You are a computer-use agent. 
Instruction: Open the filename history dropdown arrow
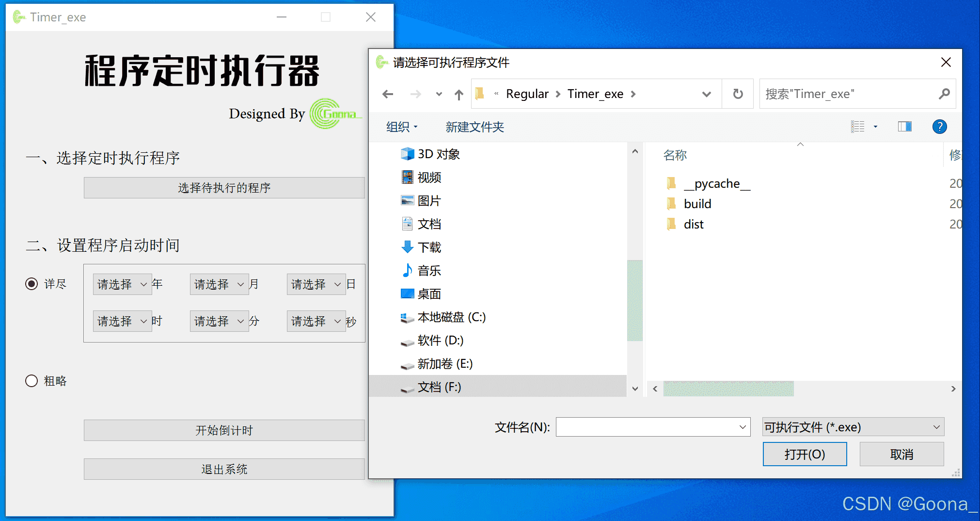point(743,427)
